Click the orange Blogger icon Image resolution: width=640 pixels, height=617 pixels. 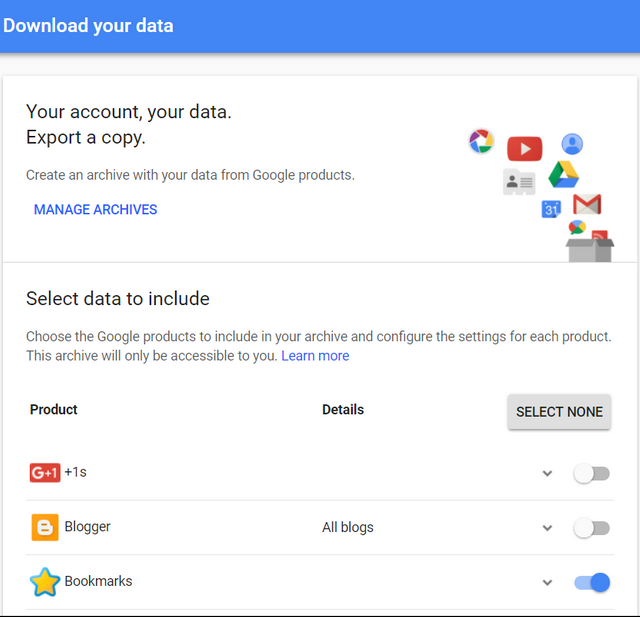point(45,527)
